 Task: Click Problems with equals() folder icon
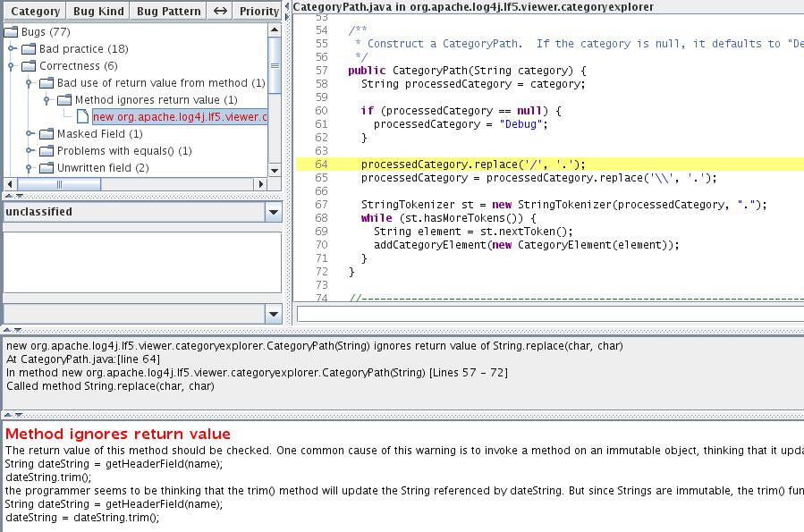[47, 151]
